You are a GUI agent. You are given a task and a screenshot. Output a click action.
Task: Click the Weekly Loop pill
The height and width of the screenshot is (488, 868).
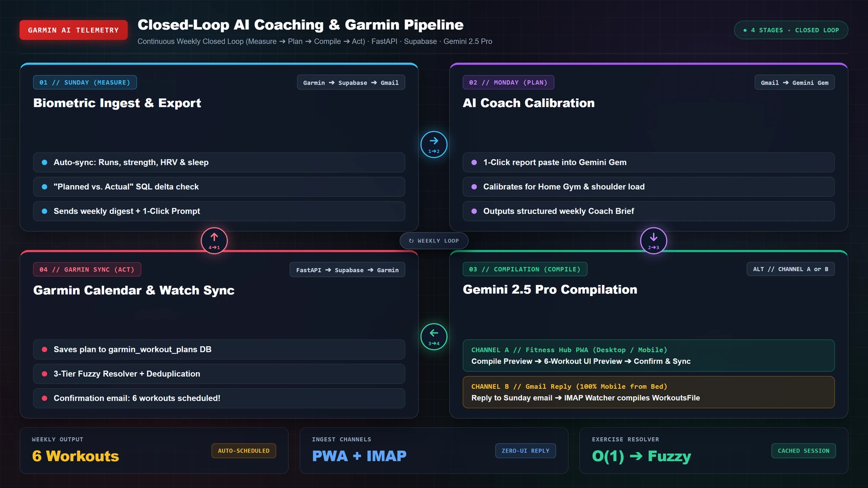434,241
